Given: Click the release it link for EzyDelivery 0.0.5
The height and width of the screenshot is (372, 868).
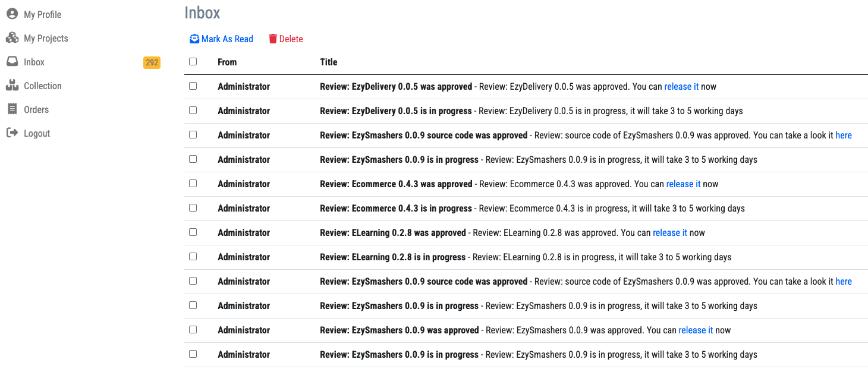Looking at the screenshot, I should point(681,86).
